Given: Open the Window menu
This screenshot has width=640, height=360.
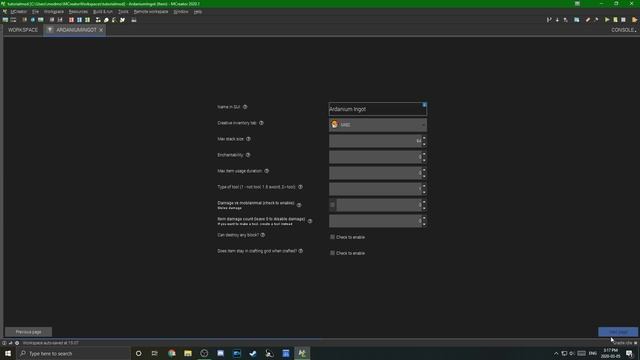Looking at the screenshot, I should click(181, 12).
